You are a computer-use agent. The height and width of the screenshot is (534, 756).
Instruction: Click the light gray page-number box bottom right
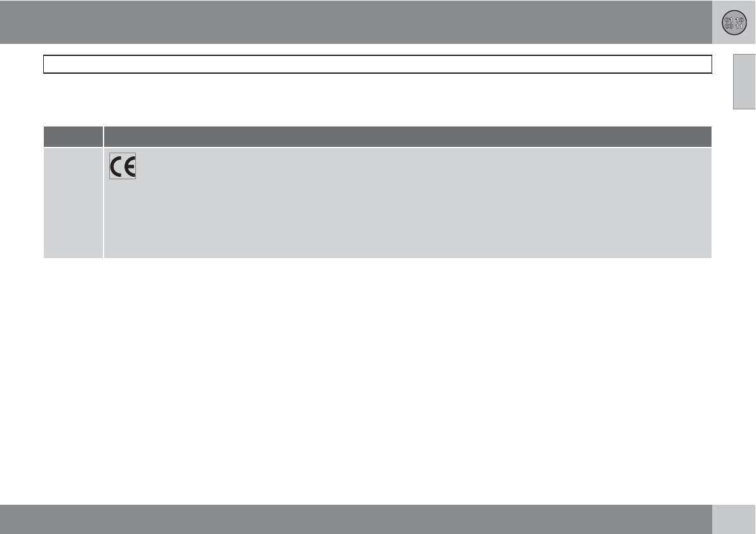tap(734, 519)
